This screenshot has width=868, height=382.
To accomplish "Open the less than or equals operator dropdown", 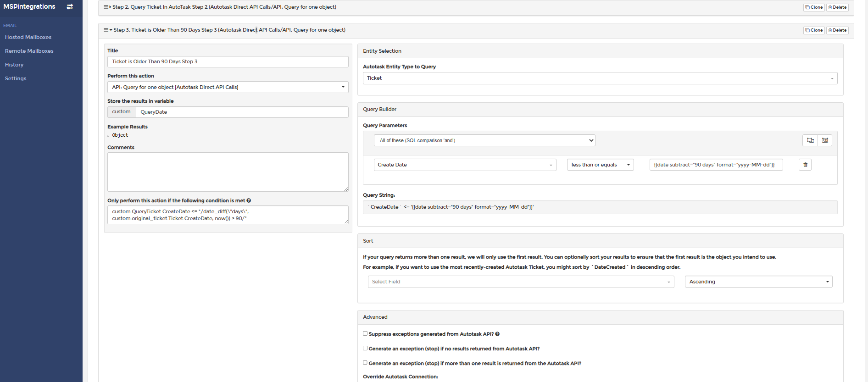I will point(600,165).
